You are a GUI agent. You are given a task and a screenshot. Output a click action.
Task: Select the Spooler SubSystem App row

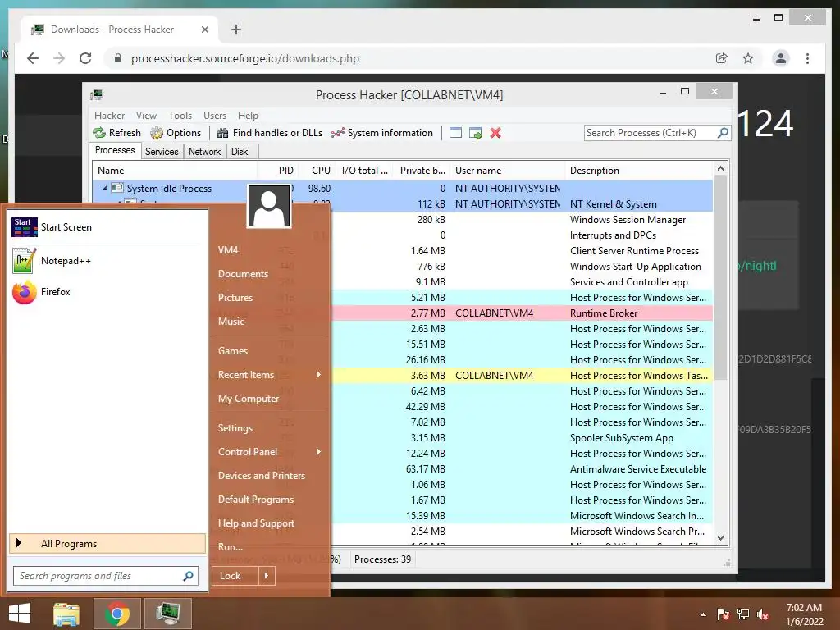click(x=523, y=438)
